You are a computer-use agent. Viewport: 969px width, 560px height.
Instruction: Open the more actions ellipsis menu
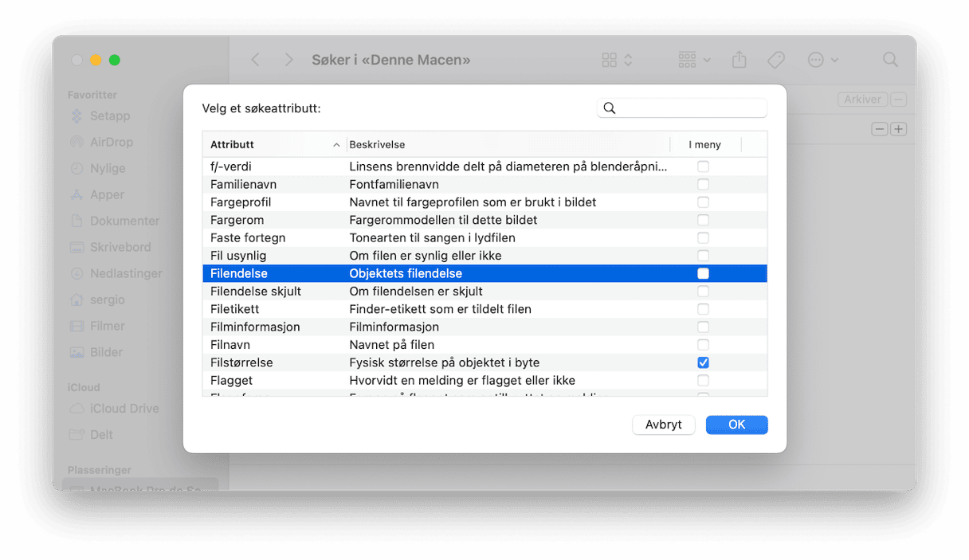click(x=823, y=60)
